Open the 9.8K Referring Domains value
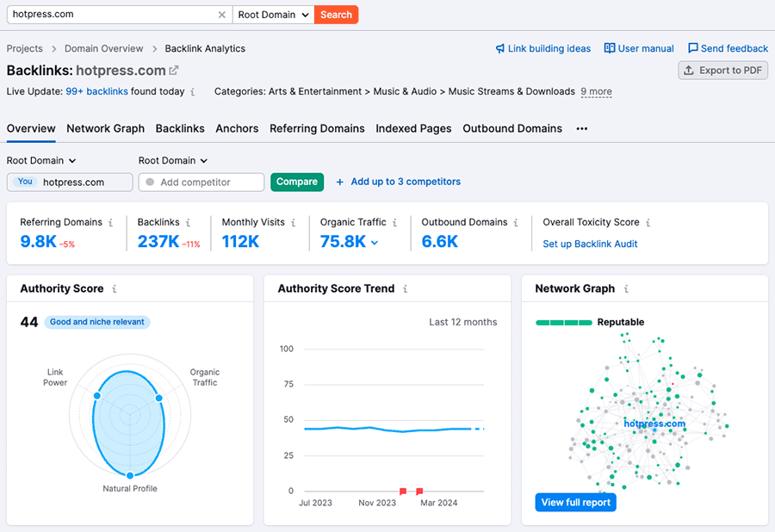This screenshot has height=532, width=775. tap(38, 242)
